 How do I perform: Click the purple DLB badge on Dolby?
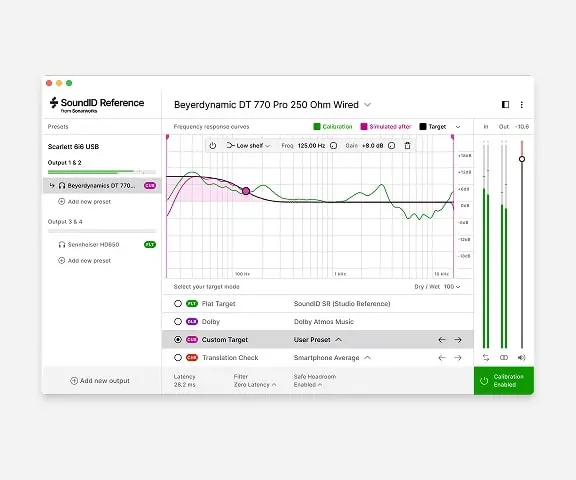pyautogui.click(x=192, y=322)
